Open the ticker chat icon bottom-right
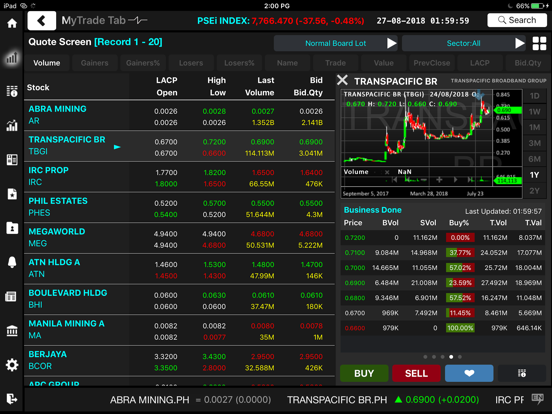 (537, 399)
